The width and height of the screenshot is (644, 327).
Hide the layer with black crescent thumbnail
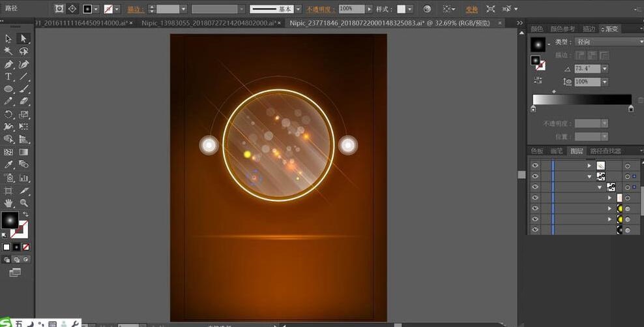[x=534, y=230]
